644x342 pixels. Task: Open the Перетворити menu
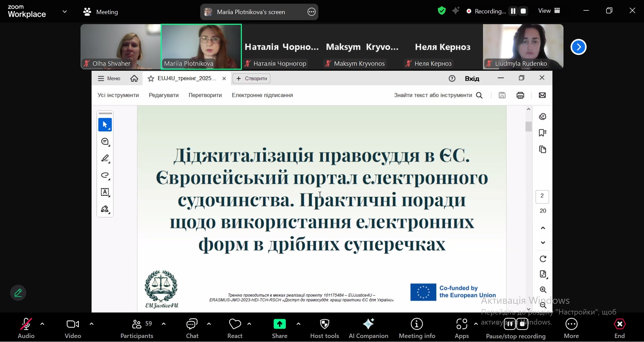tap(205, 95)
